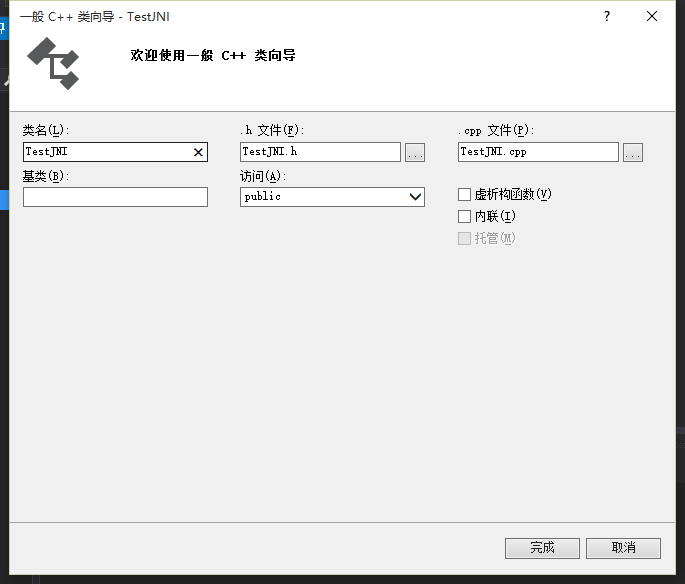Click the disabled 托管 (managed) checkbox
Screen dimensions: 685x584
pyautogui.click(x=464, y=238)
